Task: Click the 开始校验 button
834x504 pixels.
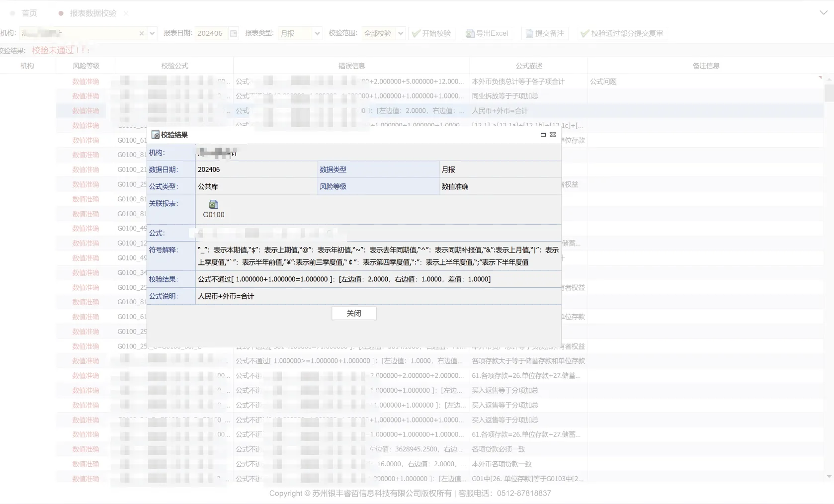Action: click(431, 33)
